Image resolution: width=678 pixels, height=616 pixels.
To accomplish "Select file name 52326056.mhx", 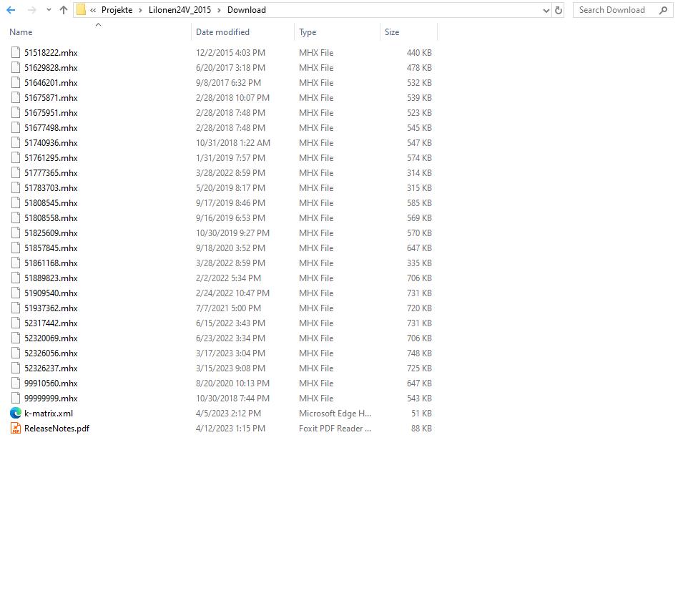I will tap(51, 353).
